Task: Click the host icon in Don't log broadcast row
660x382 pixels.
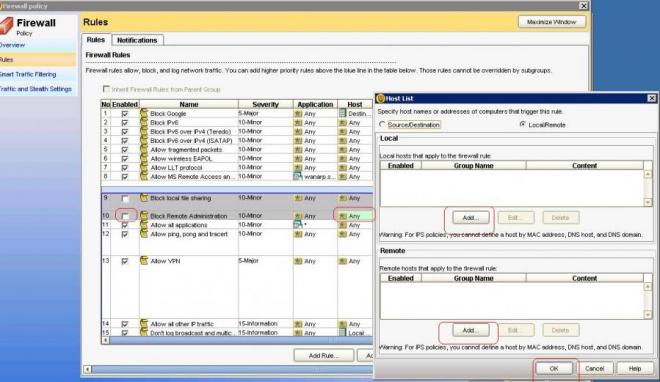Action: [x=343, y=332]
